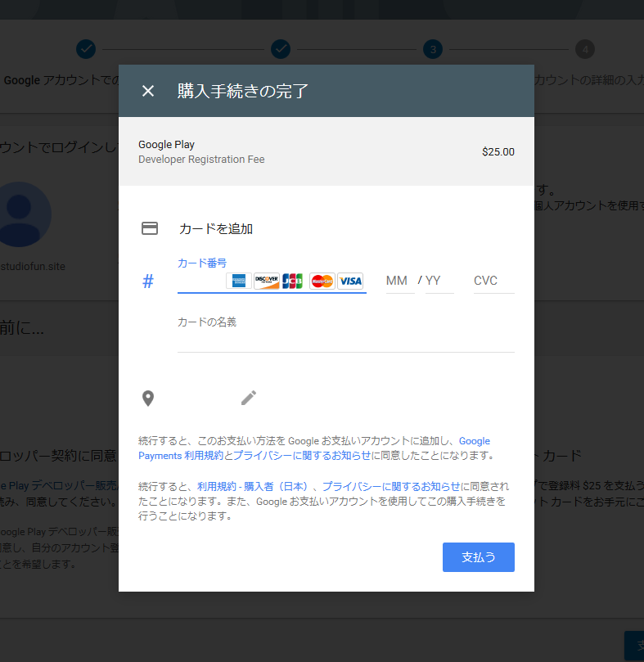Click Play デベロッパー販売 link in background
The width and height of the screenshot is (644, 662).
pos(59,485)
